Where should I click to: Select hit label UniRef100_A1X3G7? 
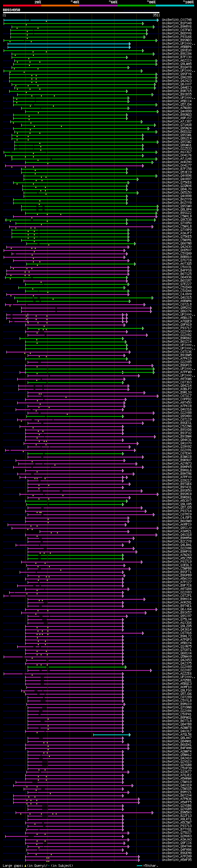click(x=177, y=152)
